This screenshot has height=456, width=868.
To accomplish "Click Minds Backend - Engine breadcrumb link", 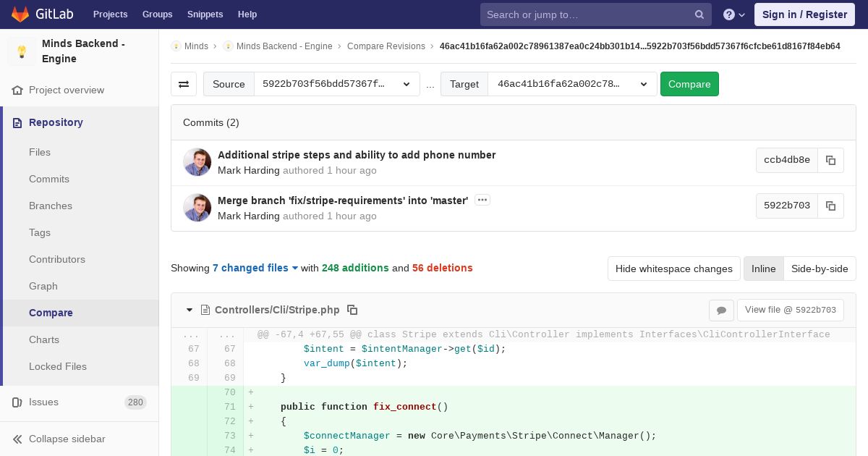I will click(284, 46).
